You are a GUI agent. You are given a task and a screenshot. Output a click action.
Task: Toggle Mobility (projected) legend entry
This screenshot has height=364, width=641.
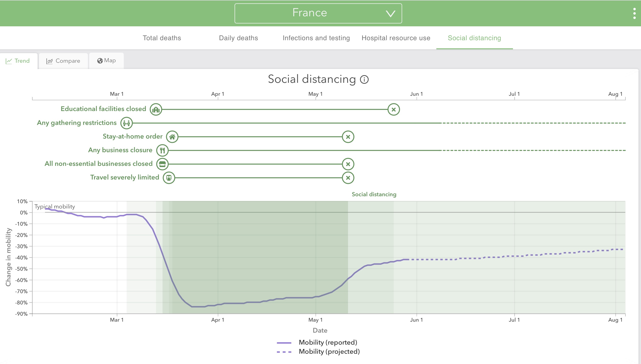pos(329,352)
